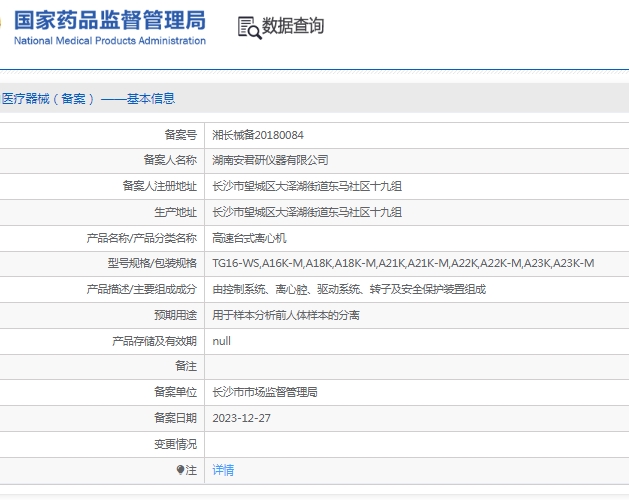Click the 产品名称/产品分类名称 label
This screenshot has width=629, height=500.
click(142, 238)
